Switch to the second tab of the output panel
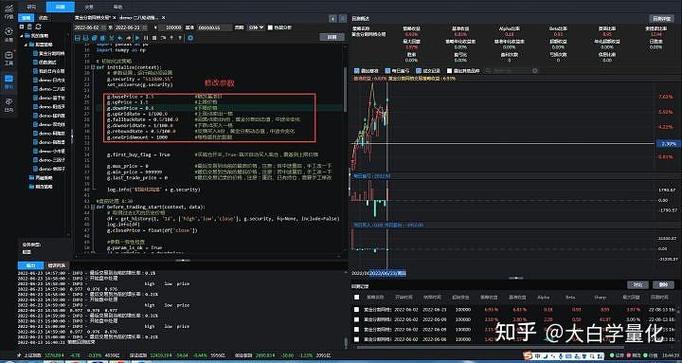 (58, 266)
